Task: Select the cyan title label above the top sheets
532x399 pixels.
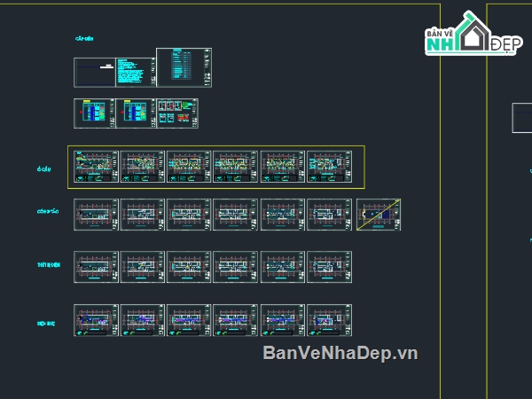Action: (x=85, y=38)
